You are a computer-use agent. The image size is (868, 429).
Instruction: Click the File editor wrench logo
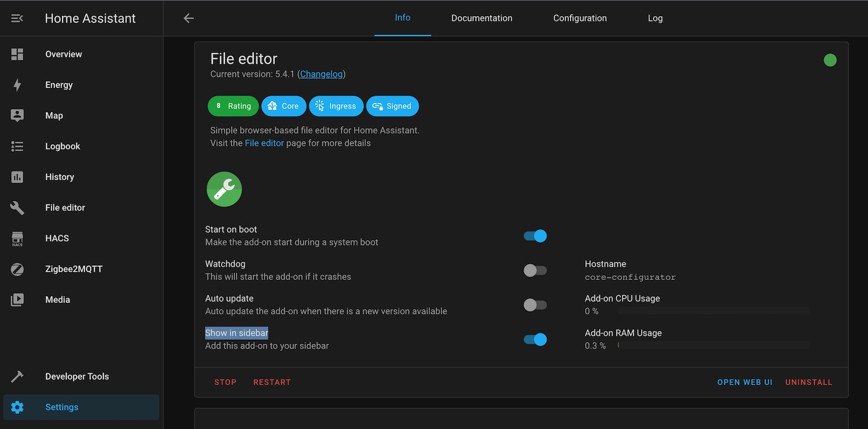point(224,189)
